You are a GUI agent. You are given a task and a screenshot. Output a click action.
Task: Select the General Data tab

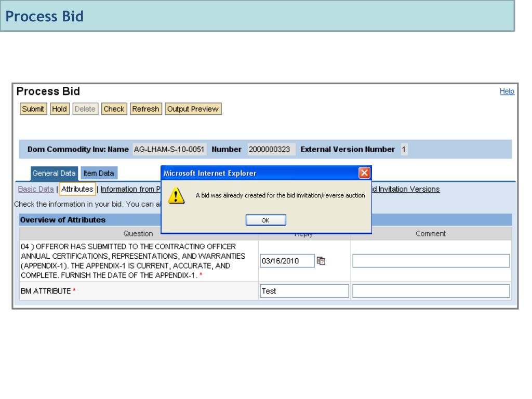[55, 174]
